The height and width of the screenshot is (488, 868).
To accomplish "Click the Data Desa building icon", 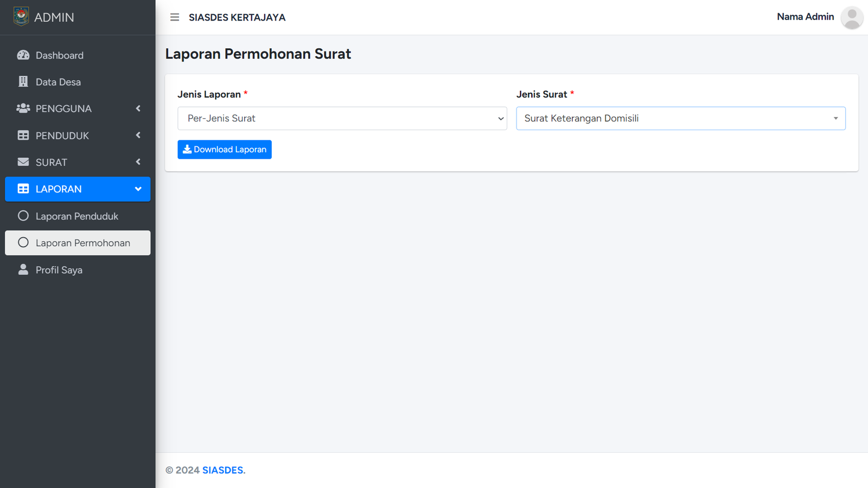I will [23, 82].
